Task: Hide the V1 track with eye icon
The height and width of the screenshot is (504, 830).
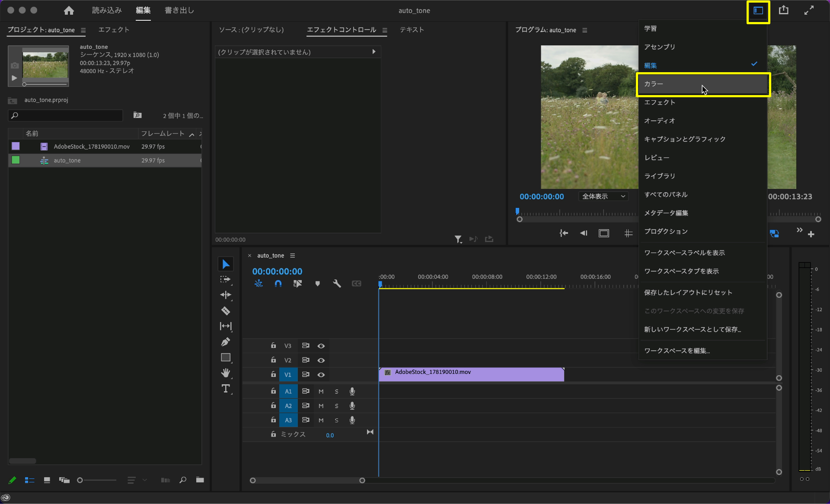Action: (321, 375)
